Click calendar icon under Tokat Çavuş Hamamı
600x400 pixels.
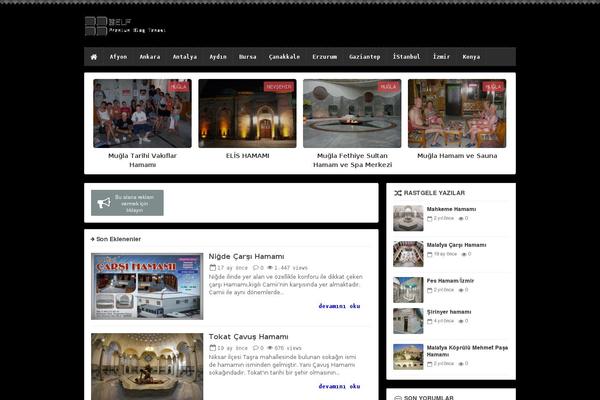[212, 348]
